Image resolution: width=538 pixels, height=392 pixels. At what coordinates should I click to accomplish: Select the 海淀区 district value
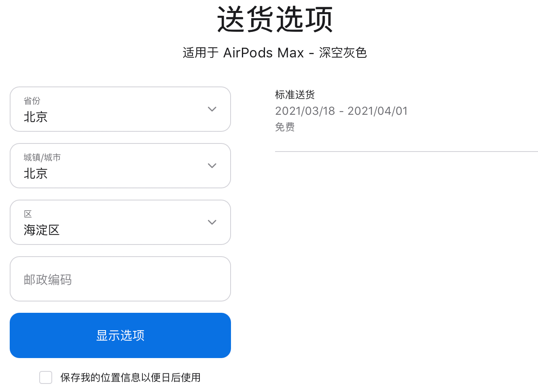[42, 230]
